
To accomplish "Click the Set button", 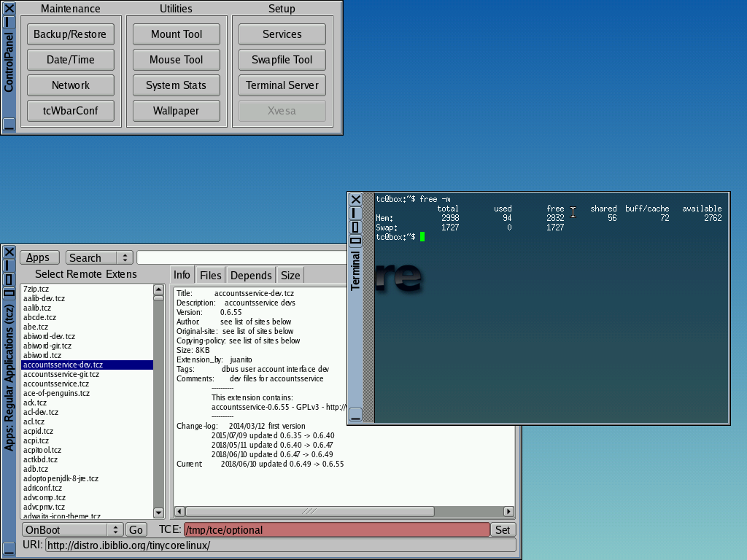I will [503, 530].
